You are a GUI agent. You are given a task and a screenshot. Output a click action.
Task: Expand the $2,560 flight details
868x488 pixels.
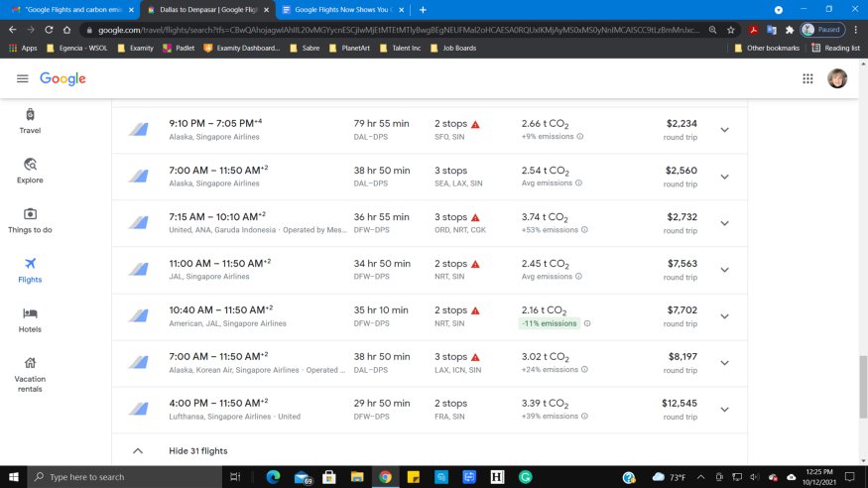(724, 178)
